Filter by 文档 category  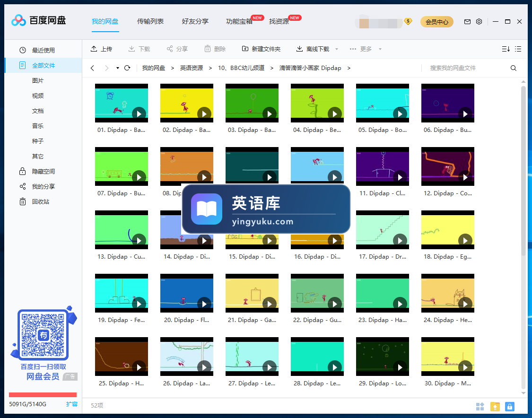pos(38,111)
